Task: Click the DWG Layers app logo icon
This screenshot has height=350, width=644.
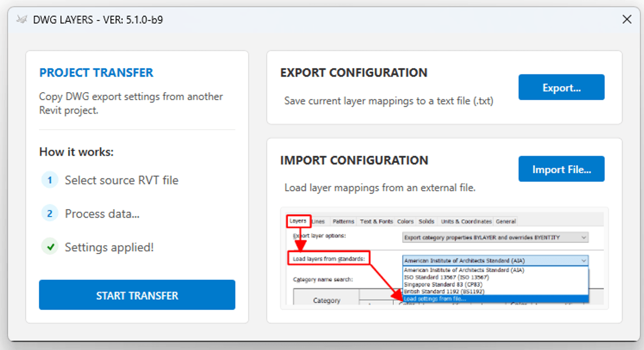Action: 22,20
